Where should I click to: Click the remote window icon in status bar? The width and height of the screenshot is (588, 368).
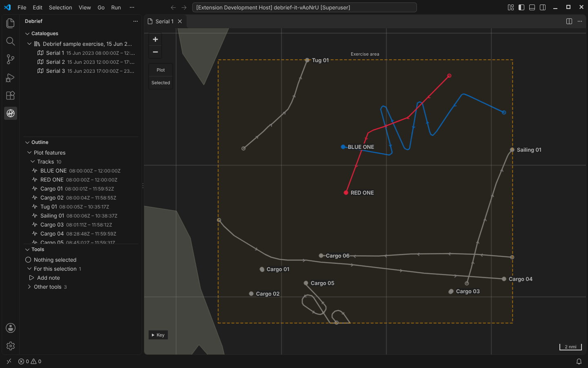coord(9,361)
